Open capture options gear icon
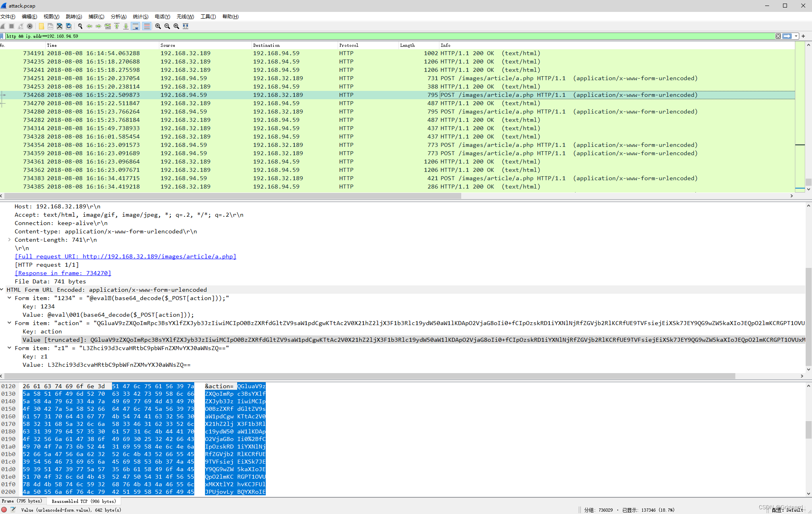 30,26
